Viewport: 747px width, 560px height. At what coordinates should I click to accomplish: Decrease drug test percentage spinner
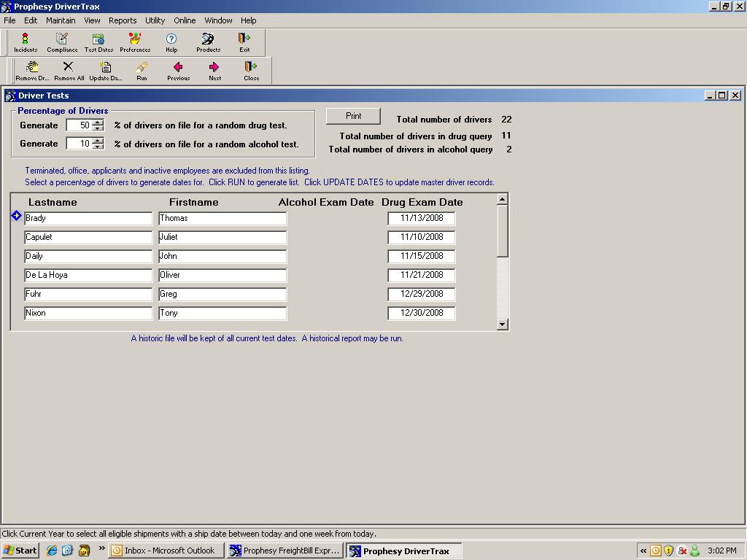pos(98,128)
